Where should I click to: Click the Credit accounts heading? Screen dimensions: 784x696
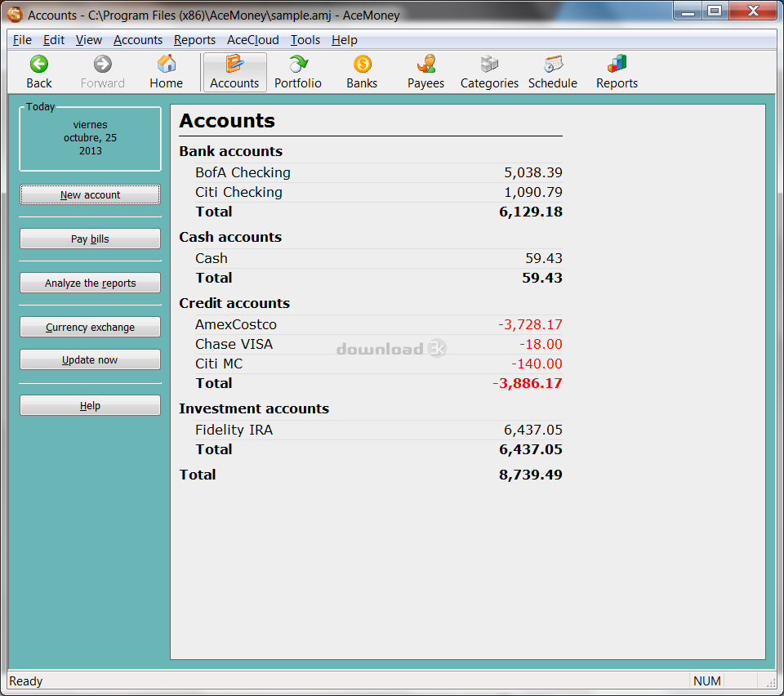(234, 303)
